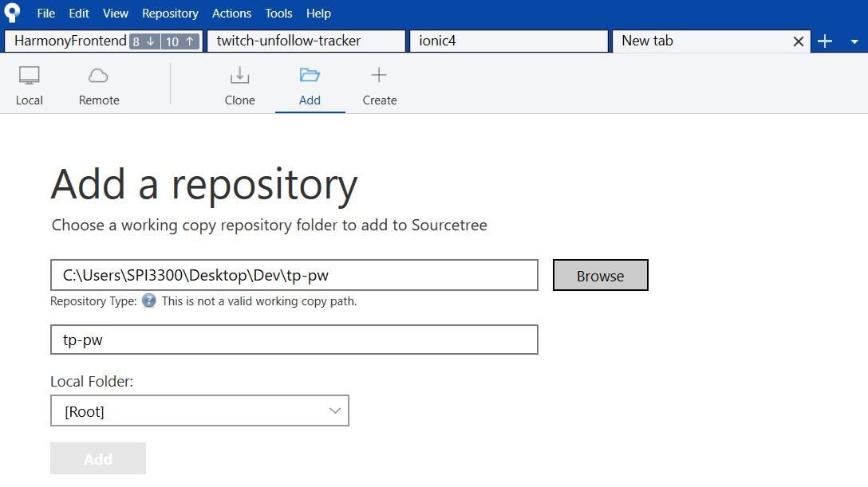Click the 'Repository Type:' label
Viewport: 868px width, 487px height.
(x=93, y=301)
